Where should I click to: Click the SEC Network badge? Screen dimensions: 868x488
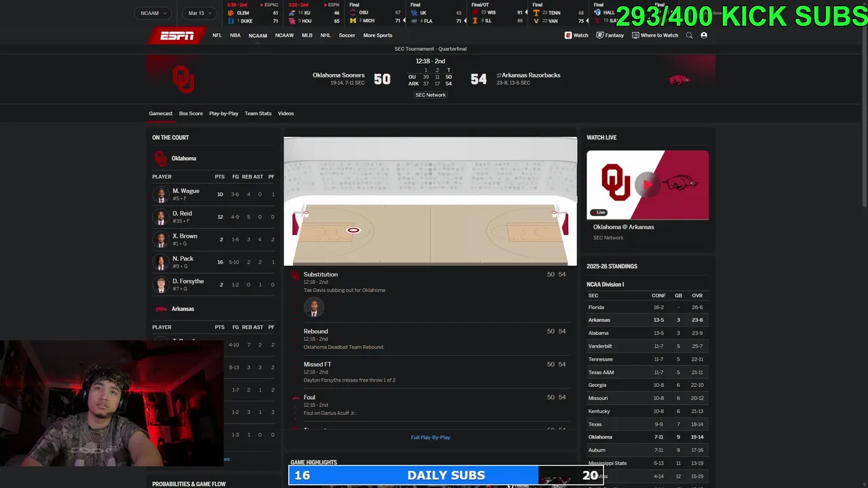pos(431,95)
